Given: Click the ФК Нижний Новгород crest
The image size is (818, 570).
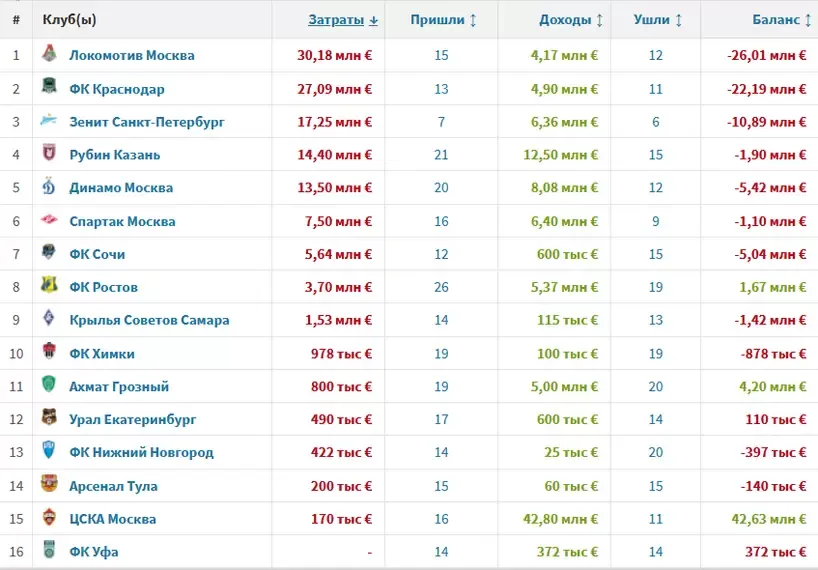Looking at the screenshot, I should [x=49, y=450].
